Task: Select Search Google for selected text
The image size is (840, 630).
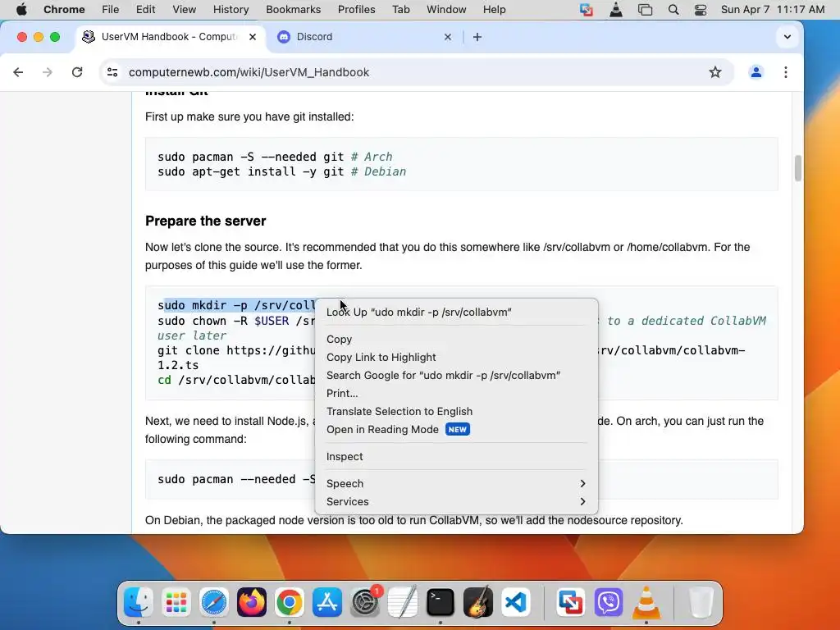Action: [456, 376]
